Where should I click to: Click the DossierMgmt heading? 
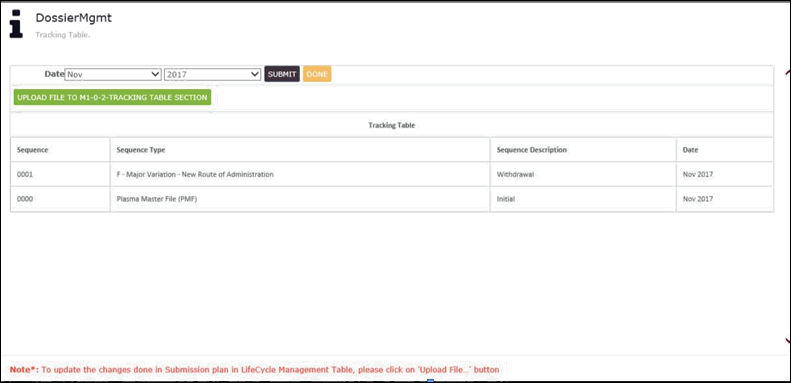pyautogui.click(x=74, y=18)
